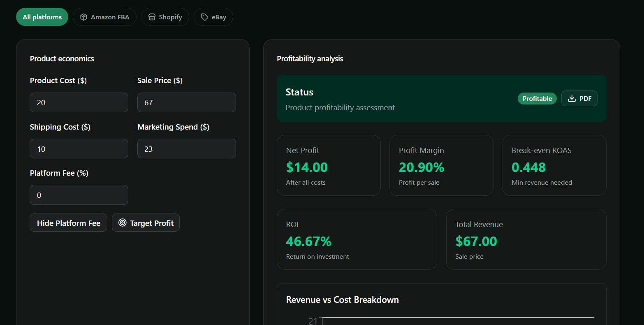
Task: Select the All platforms filter tab
Action: (x=42, y=17)
